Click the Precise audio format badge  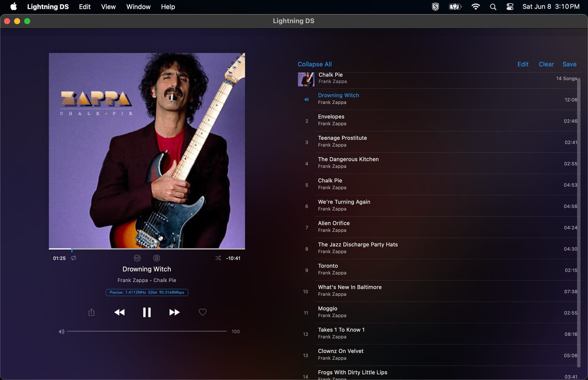(147, 292)
